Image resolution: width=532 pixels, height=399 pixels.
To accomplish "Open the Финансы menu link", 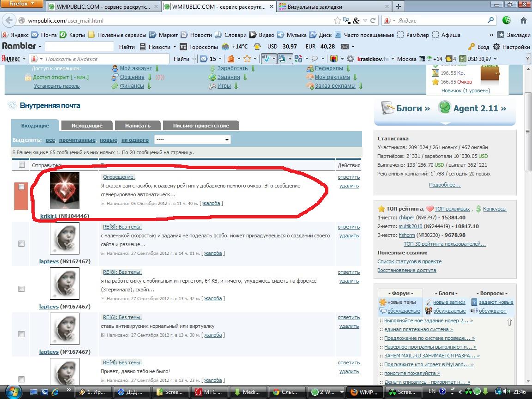I will point(132,86).
